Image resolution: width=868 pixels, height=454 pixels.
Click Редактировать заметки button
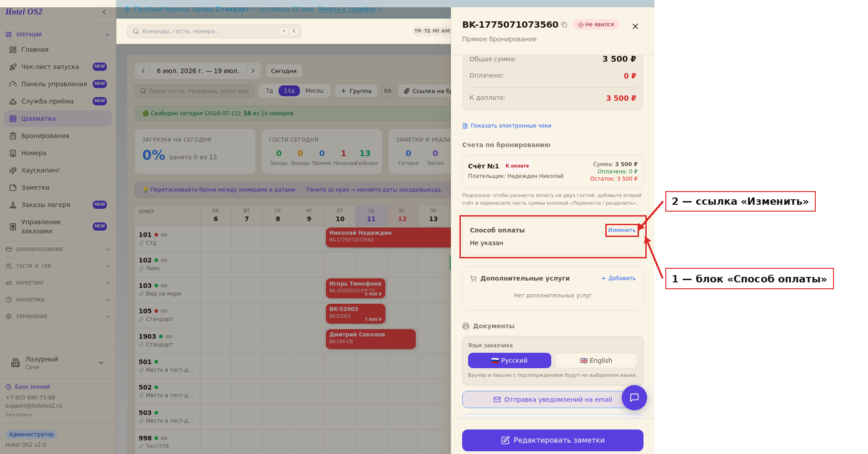[553, 440]
